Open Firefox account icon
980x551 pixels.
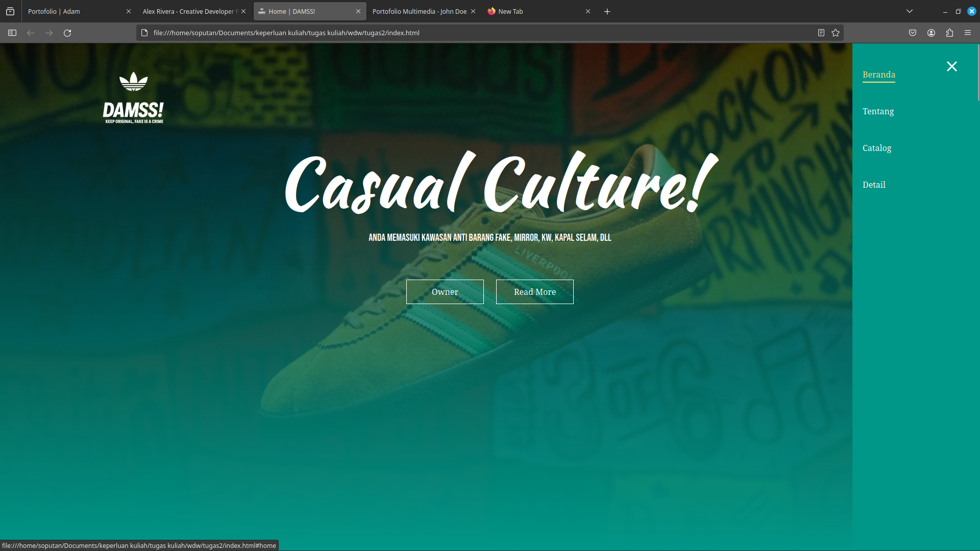pyautogui.click(x=931, y=33)
